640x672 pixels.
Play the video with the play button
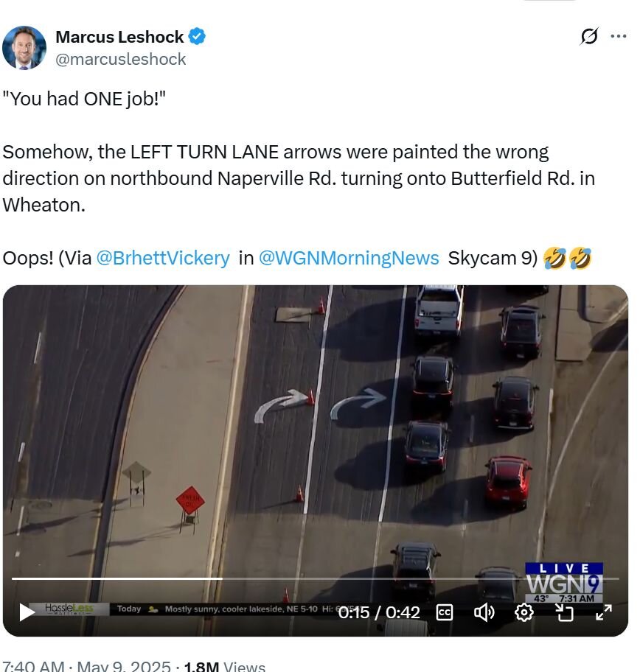27,612
